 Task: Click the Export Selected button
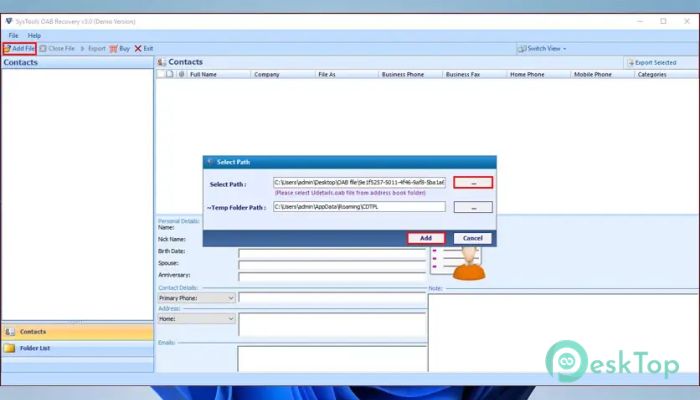(x=652, y=62)
